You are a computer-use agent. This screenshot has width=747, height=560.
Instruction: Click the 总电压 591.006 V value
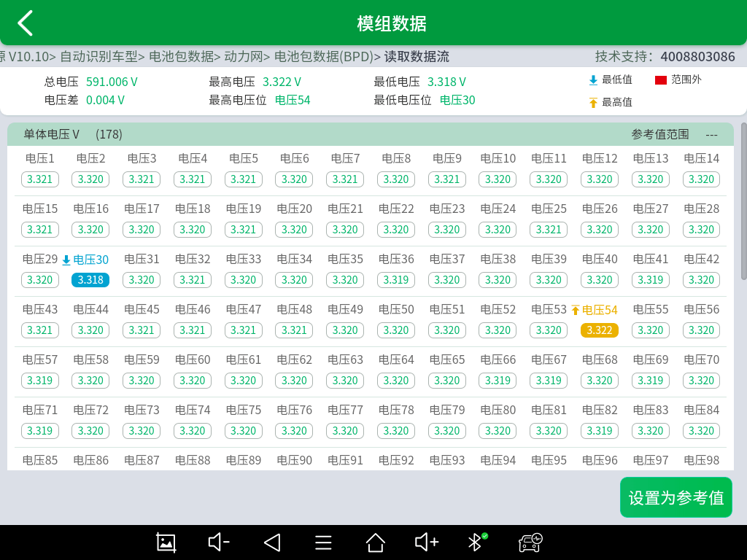pyautogui.click(x=112, y=82)
